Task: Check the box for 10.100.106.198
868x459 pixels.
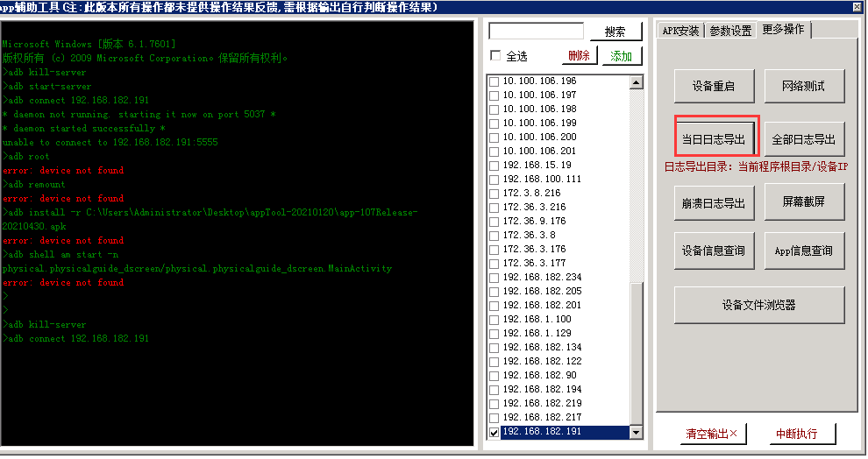Action: click(x=494, y=109)
